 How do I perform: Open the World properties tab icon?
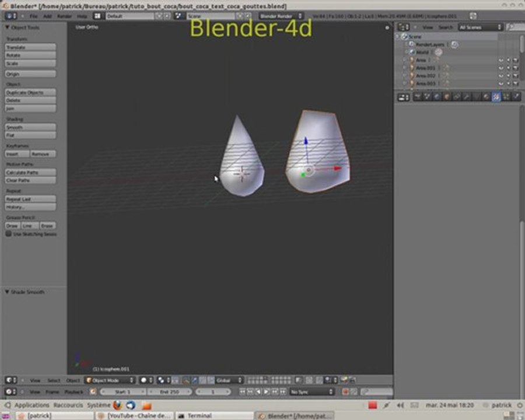(437, 97)
